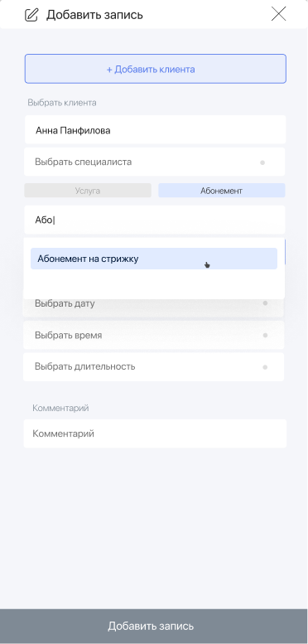The image size is (308, 644).
Task: Click the bottom Добавить запись submit button
Action: 154,626
